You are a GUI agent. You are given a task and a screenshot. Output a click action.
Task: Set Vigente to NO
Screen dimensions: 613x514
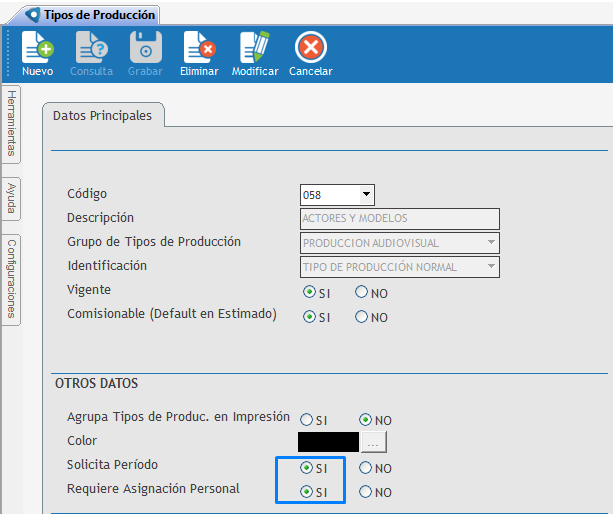point(362,293)
